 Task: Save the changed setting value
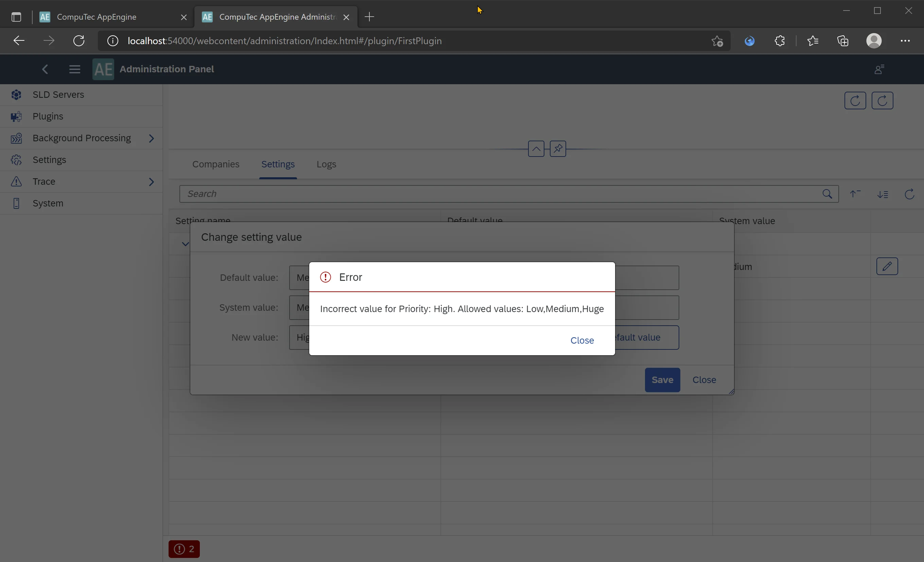(662, 380)
